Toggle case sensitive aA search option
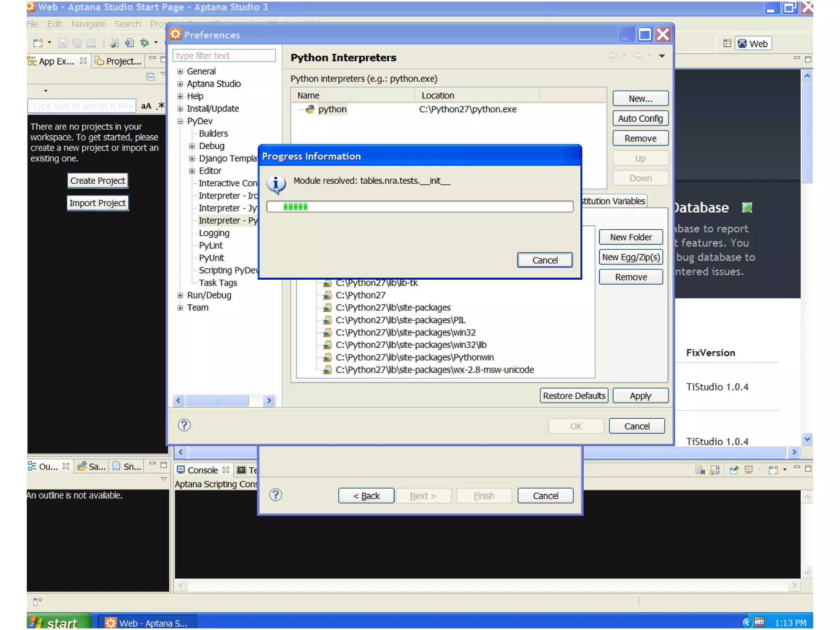Screen dimensions: 840x630 (146, 106)
